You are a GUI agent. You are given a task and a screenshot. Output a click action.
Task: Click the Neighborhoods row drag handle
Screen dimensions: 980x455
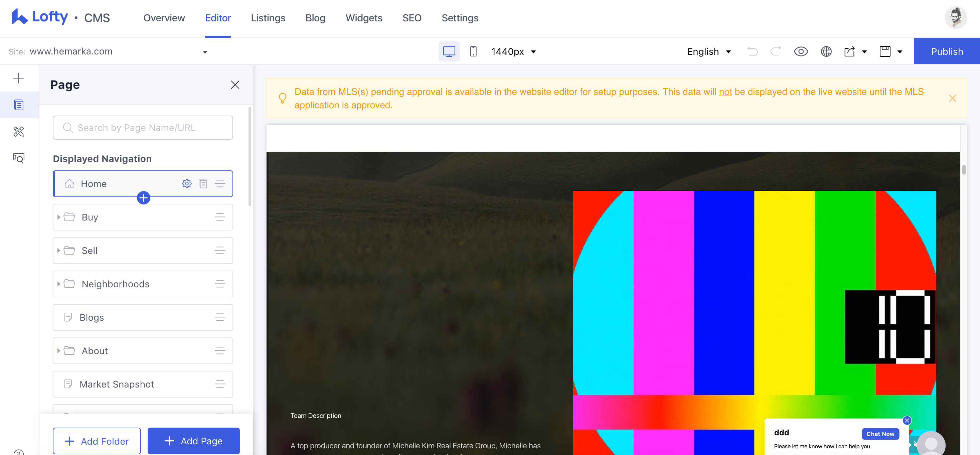click(x=220, y=284)
